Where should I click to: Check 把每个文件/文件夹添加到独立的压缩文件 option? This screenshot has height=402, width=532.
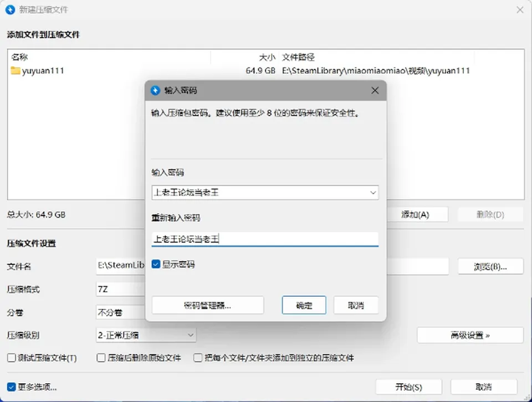tap(198, 358)
